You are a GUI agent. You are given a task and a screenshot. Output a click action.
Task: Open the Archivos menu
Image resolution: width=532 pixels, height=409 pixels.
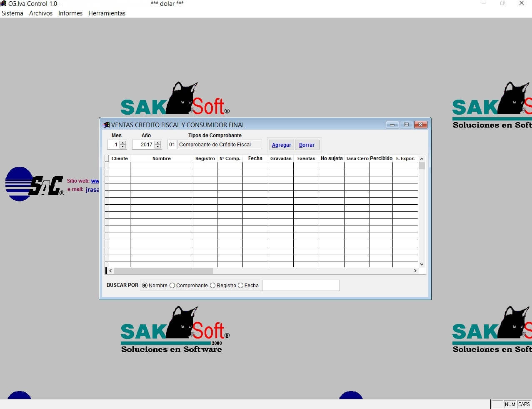coord(41,13)
